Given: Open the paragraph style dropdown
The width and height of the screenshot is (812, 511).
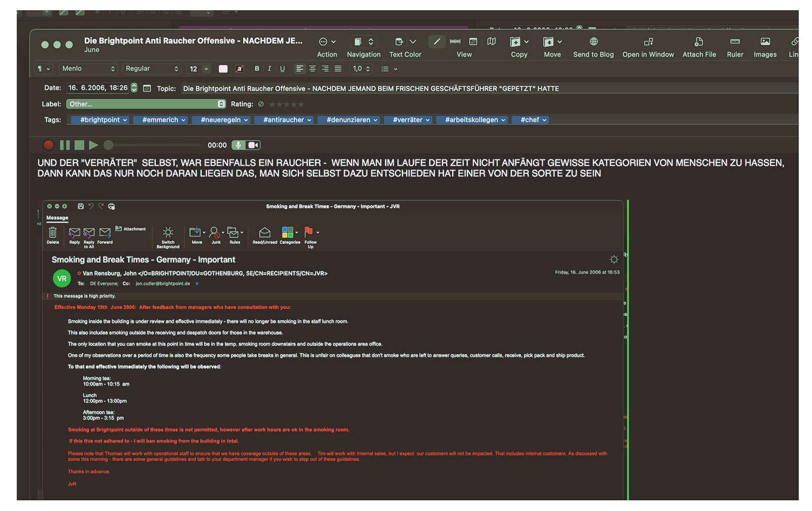Looking at the screenshot, I should [x=44, y=69].
